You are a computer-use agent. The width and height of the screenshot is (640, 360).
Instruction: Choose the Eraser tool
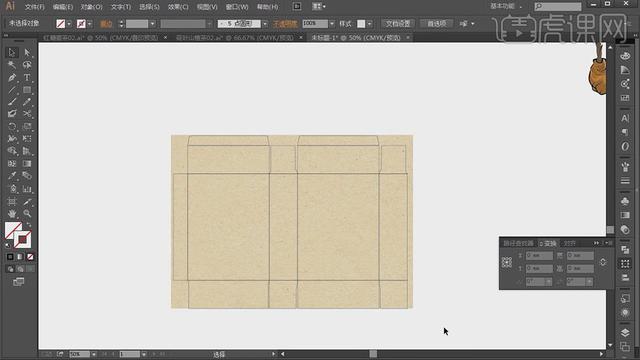[12, 114]
